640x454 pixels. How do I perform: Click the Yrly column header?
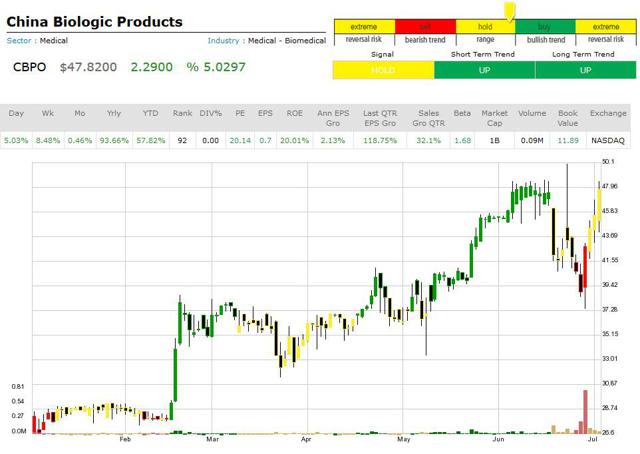tap(114, 114)
